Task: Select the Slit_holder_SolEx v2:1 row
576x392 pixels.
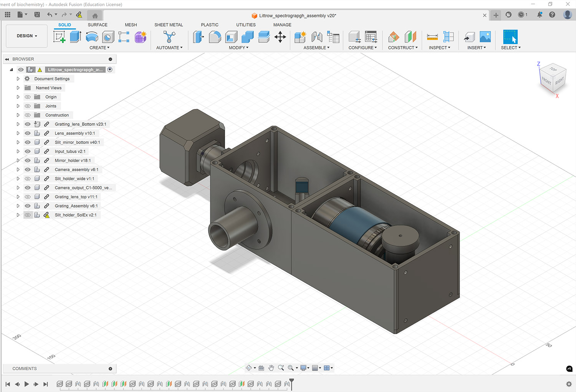Action: (76, 215)
